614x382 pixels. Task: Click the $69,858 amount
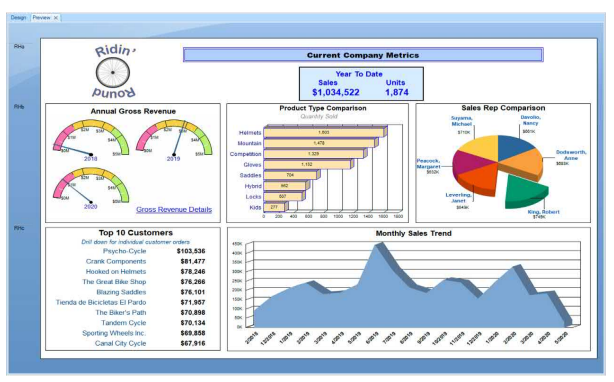tap(193, 333)
